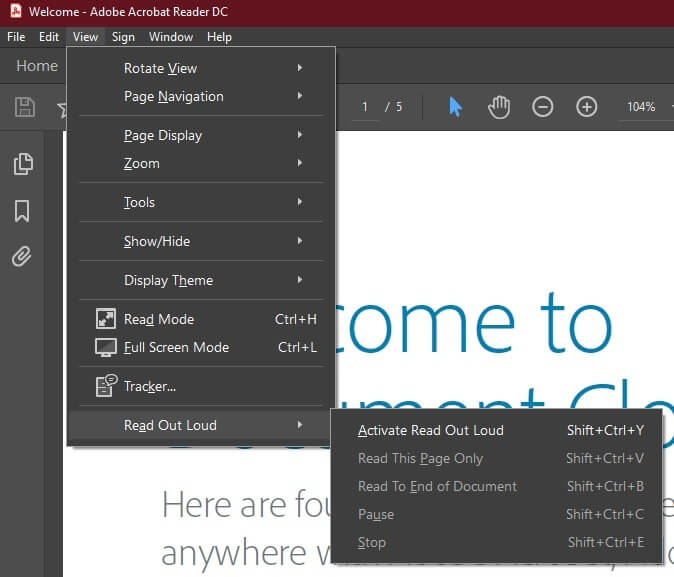Zoom in with the plus icon

(586, 107)
